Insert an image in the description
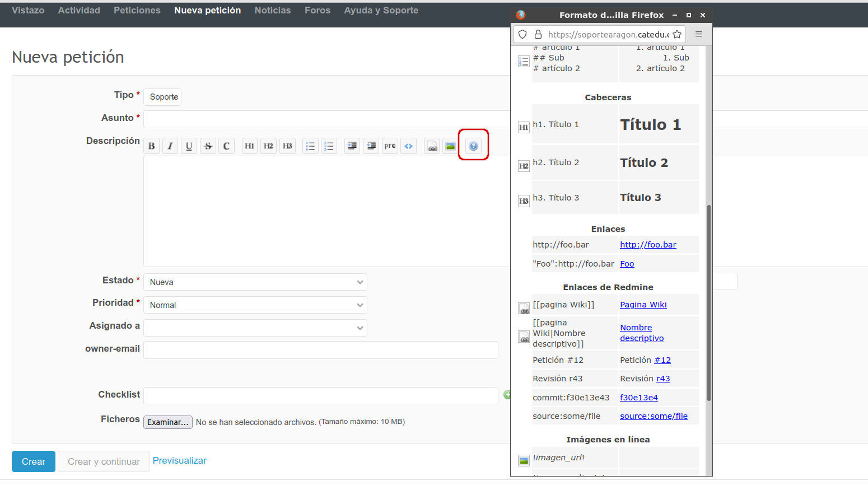Screen dimensions: 868x490 tap(451, 146)
